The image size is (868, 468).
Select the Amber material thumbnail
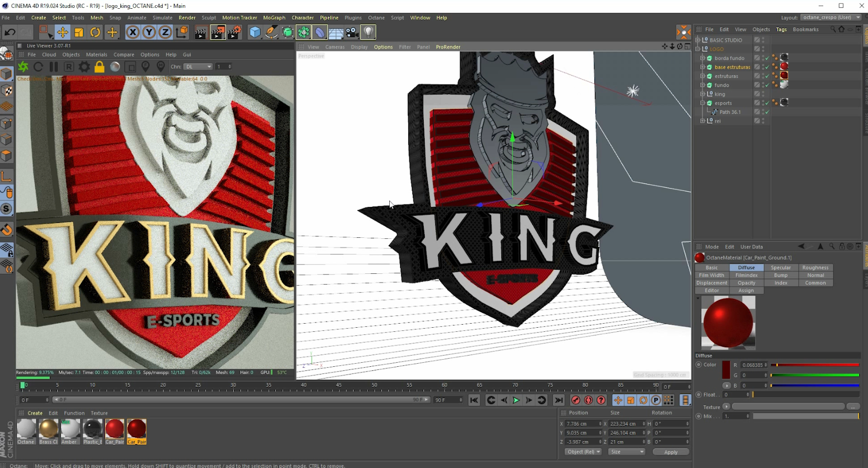click(x=70, y=432)
